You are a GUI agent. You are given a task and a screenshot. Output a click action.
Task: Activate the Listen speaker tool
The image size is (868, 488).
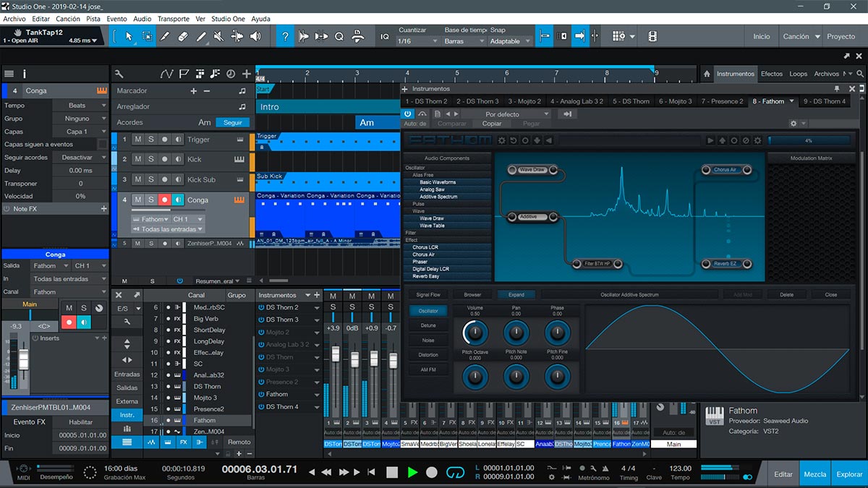click(255, 36)
